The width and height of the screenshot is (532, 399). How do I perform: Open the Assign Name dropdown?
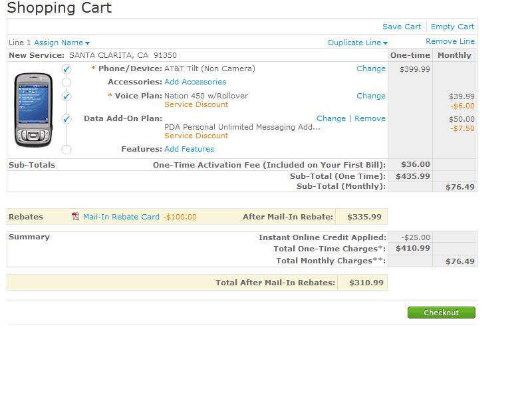(61, 43)
